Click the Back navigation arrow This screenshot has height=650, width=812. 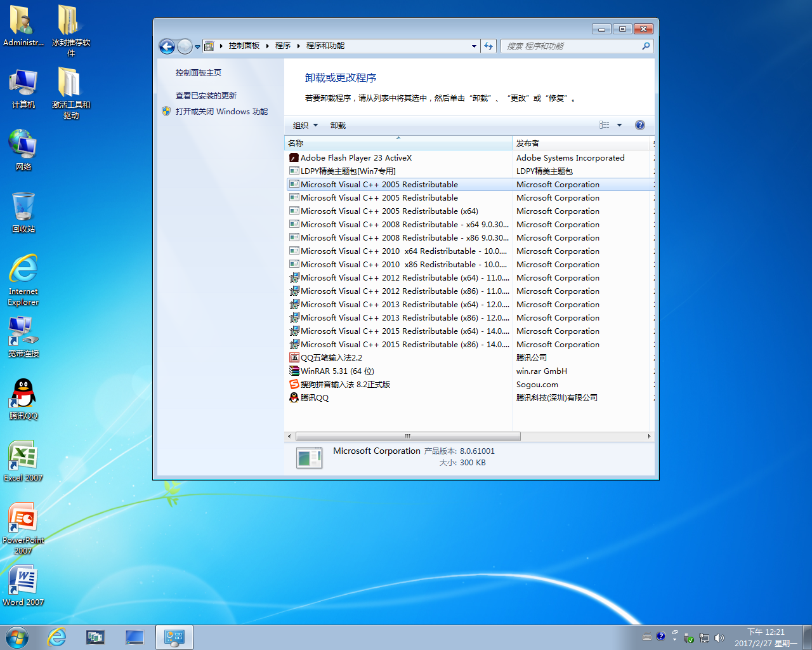(167, 46)
